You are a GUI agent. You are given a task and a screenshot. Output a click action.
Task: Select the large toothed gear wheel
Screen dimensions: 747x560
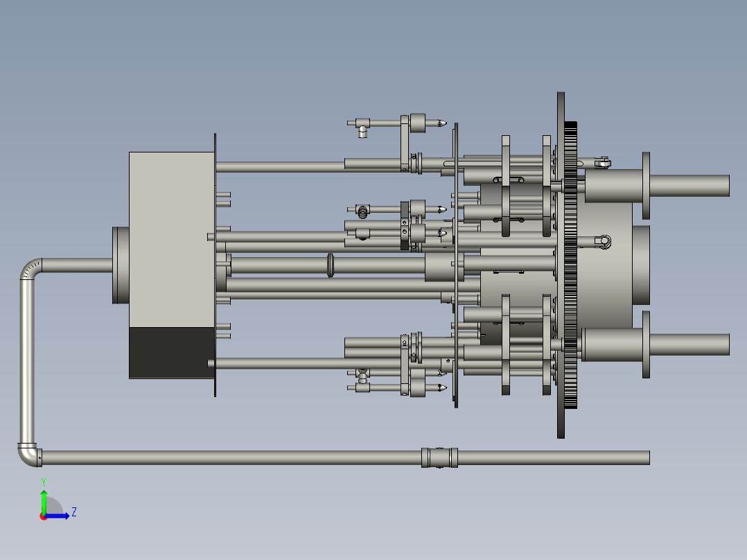(x=571, y=265)
